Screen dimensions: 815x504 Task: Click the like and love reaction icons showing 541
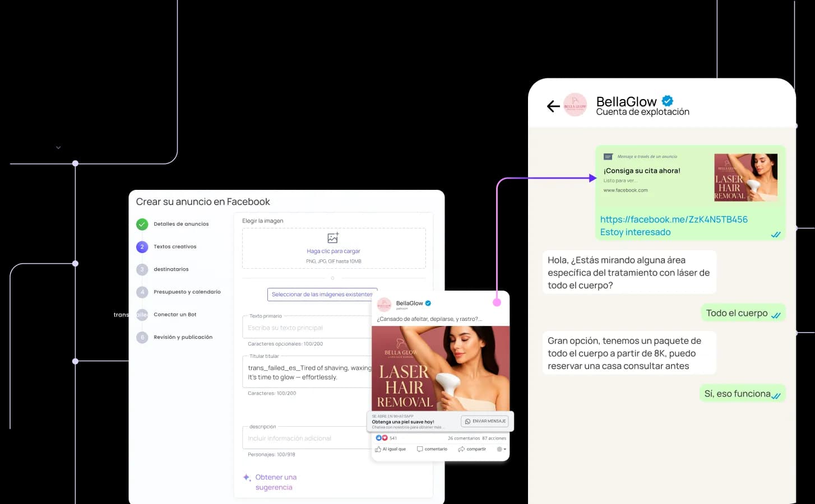381,438
